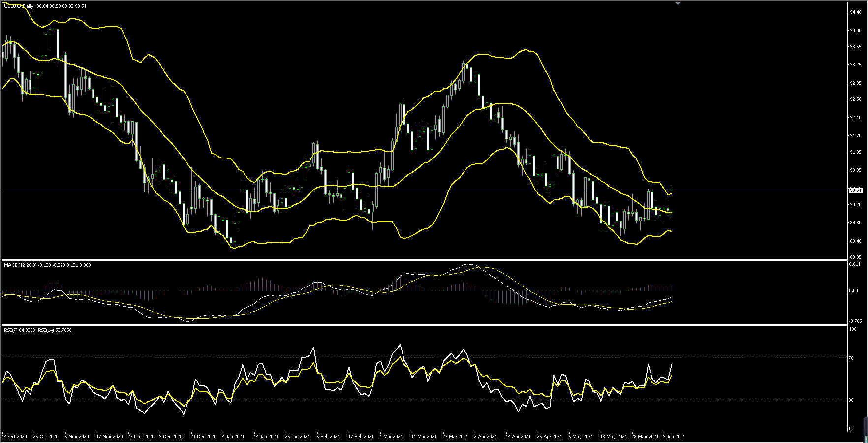
Task: Click the 28 May 2021 date label
Action: tap(645, 437)
